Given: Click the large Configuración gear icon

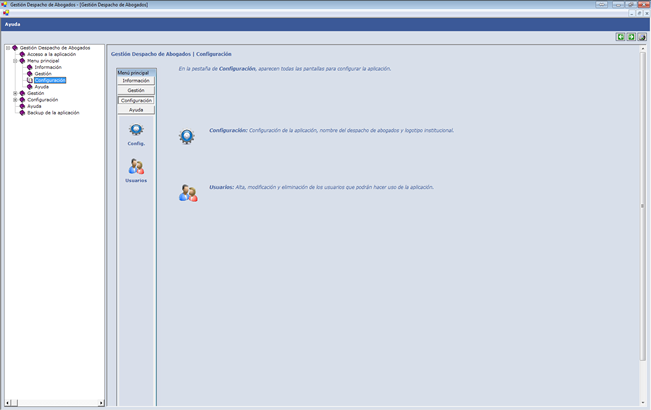Looking at the screenshot, I should click(x=187, y=136).
